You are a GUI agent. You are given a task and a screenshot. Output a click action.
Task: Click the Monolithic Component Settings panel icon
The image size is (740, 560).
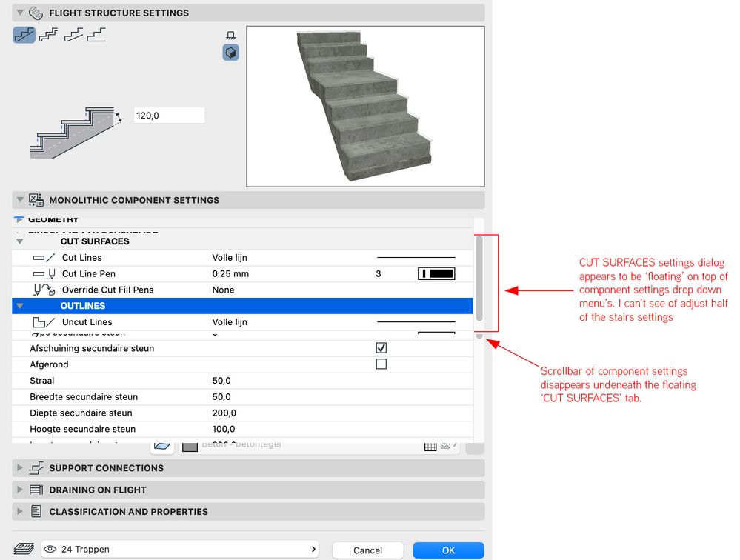36,200
